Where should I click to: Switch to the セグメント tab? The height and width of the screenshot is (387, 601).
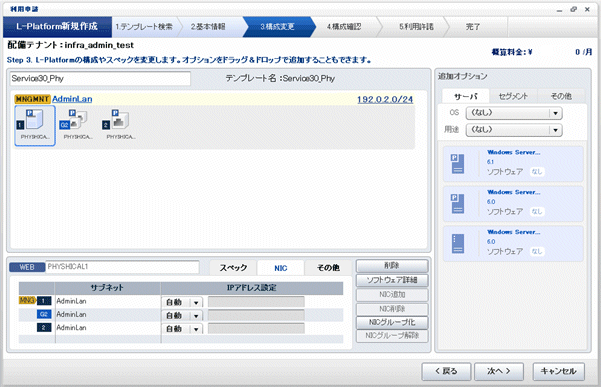coord(513,96)
